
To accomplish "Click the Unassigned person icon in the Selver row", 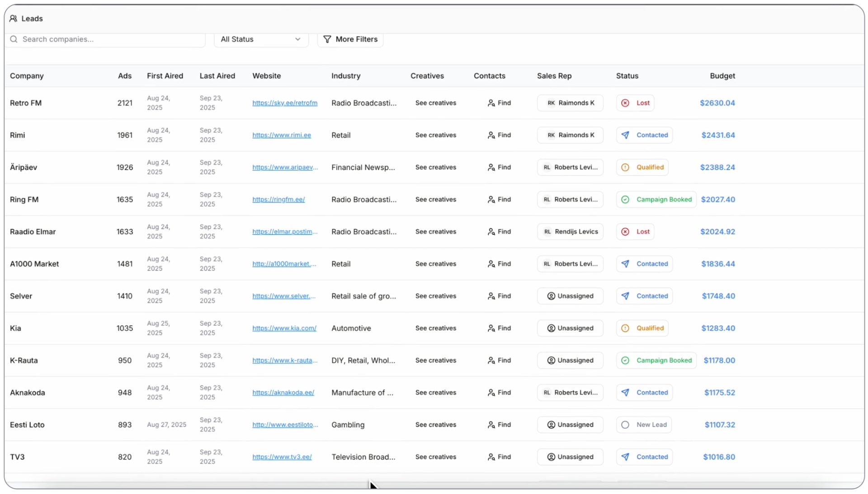I will tap(551, 296).
